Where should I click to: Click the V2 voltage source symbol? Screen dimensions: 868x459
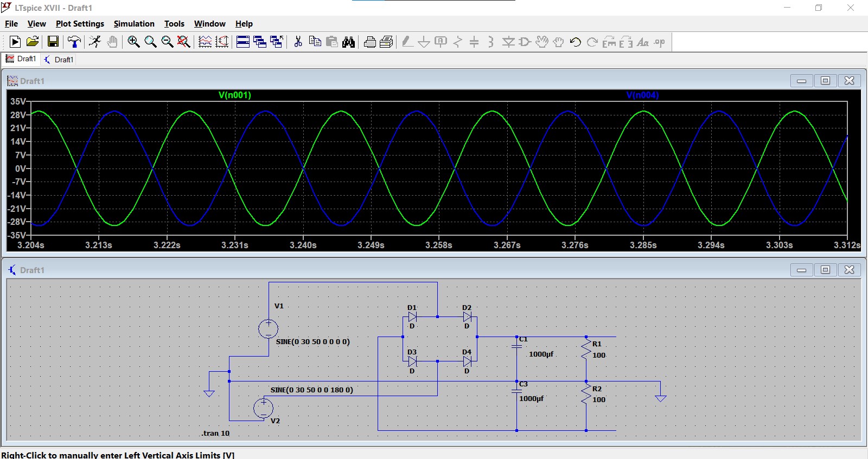[264, 408]
